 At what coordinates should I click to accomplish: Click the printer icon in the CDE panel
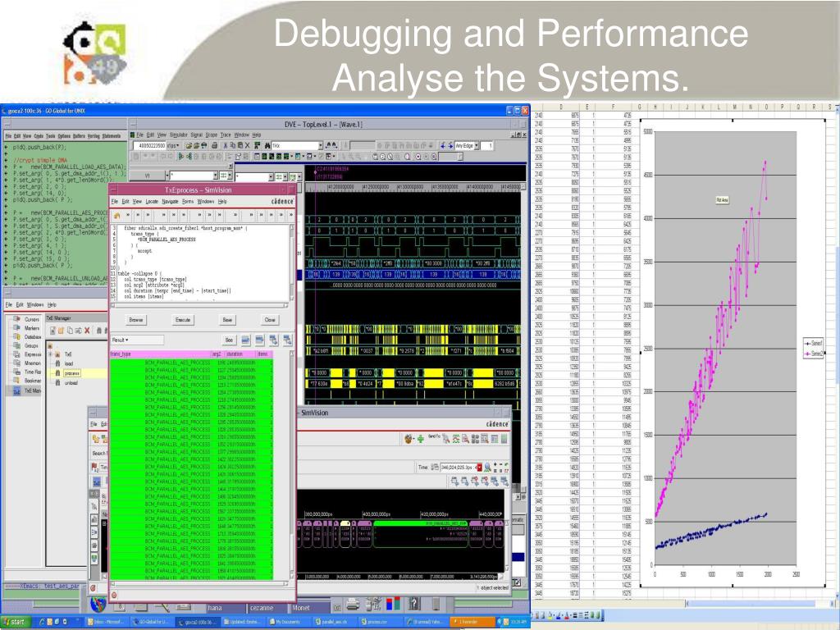pos(352,605)
